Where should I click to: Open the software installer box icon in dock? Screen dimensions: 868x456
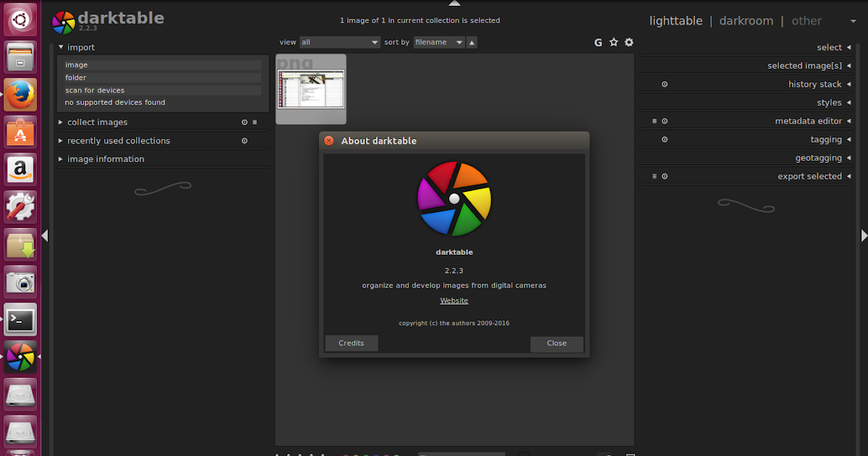click(x=20, y=245)
